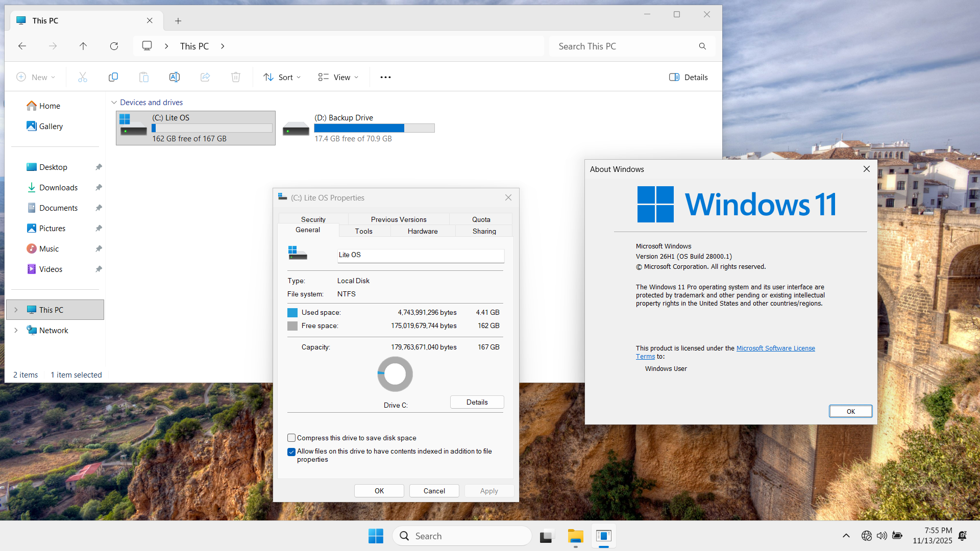Click the Cut scissors icon in toolbar
This screenshot has height=551, width=980.
pyautogui.click(x=83, y=77)
